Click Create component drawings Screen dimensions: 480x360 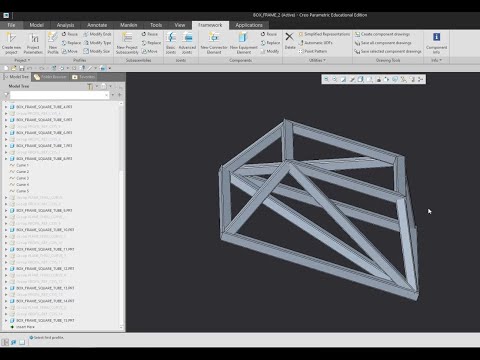tap(382, 34)
